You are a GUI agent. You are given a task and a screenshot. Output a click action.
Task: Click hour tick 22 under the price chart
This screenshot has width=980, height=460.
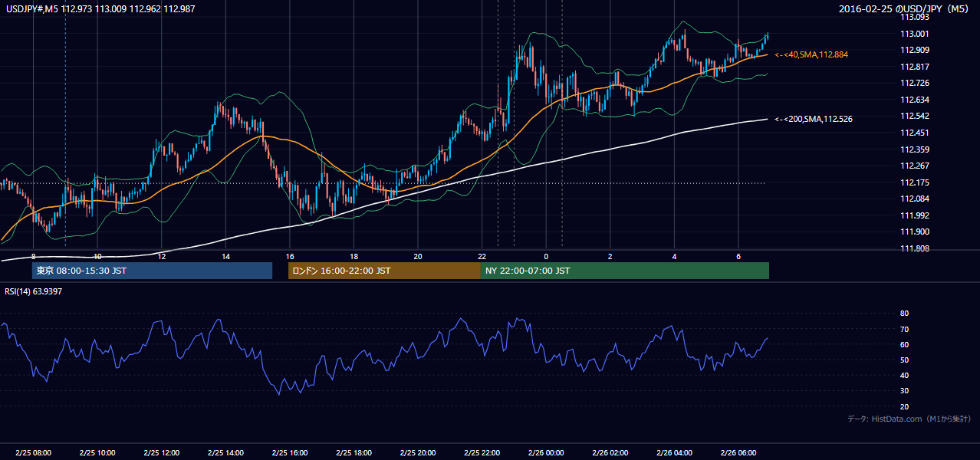click(482, 256)
